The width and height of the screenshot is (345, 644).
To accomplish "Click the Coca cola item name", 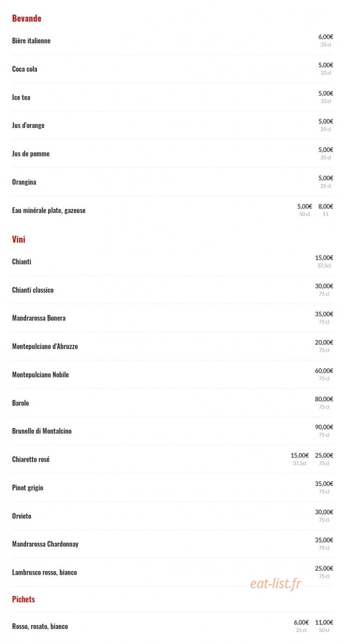I will 24,69.
